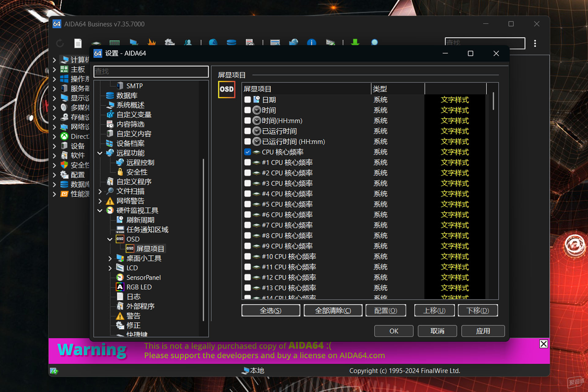The width and height of the screenshot is (588, 392).
Task: Check the 时间(HH:mm) item checkbox
Action: 248,121
